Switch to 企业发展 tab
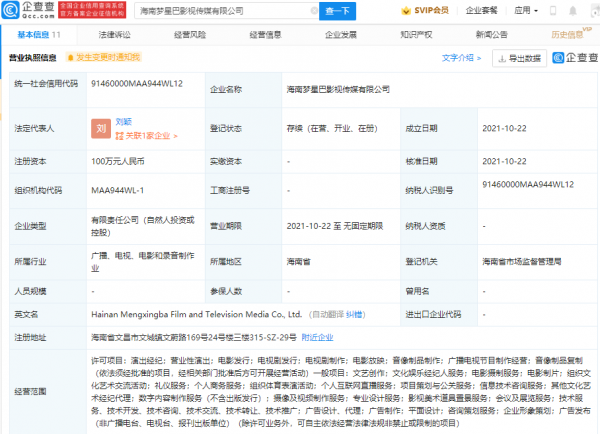600x434 pixels. pos(341,35)
